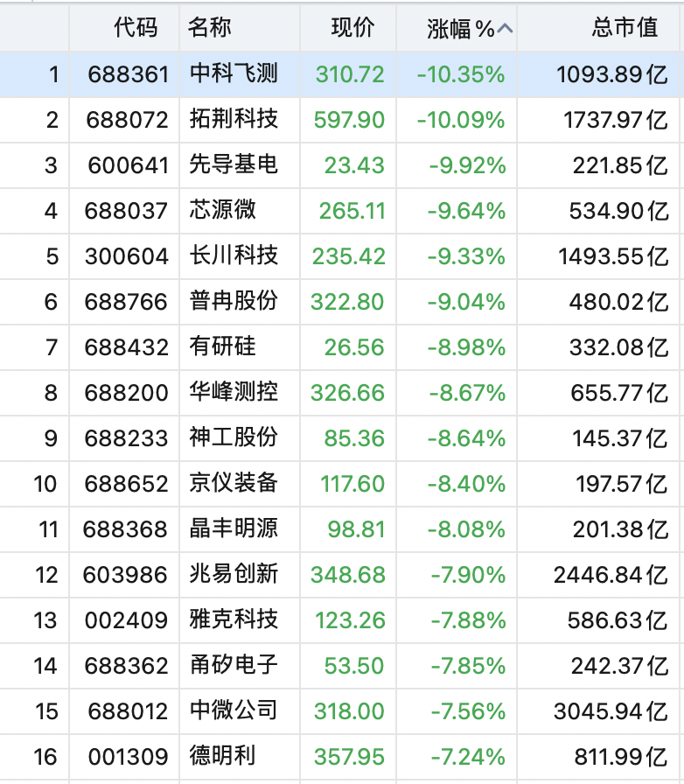Click stock code 603986
Screen dimensions: 684x784
[125, 576]
